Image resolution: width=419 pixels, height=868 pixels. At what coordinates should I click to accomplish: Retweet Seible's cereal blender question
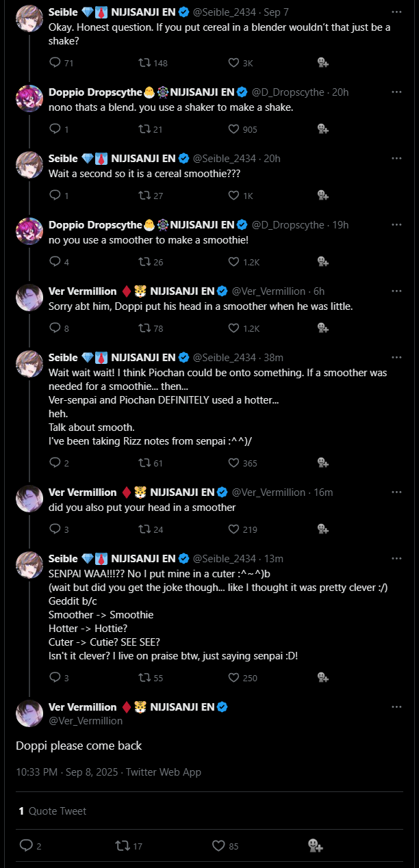point(144,63)
